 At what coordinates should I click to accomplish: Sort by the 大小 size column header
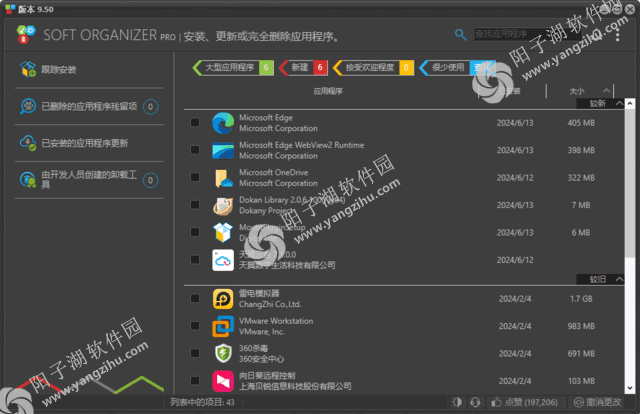[x=577, y=91]
